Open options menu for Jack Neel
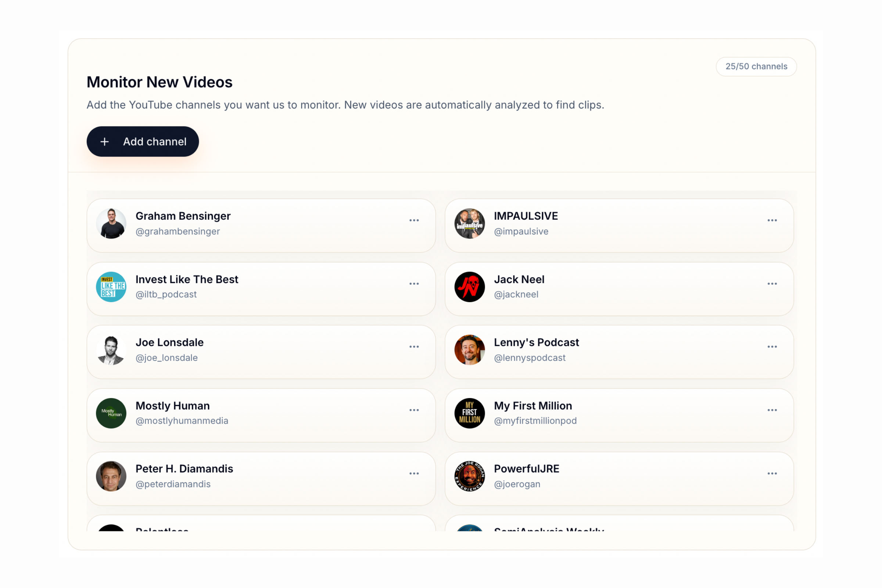The height and width of the screenshot is (588, 882). coord(772,284)
